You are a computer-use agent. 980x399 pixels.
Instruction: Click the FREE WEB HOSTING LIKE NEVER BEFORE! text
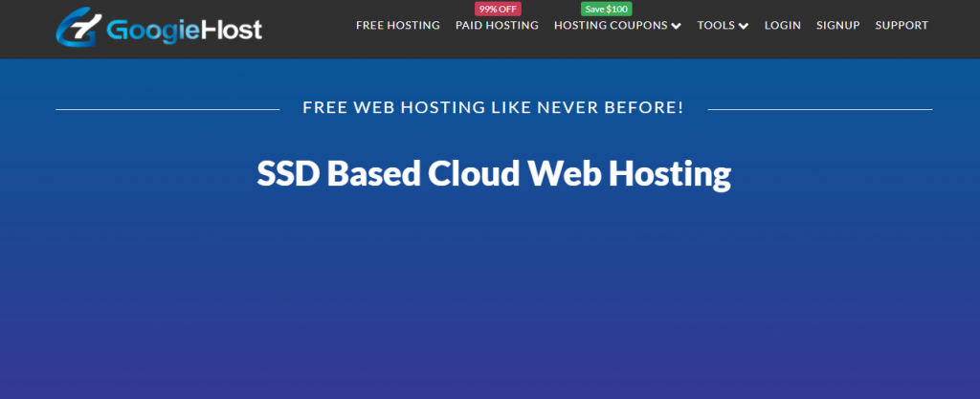pyautogui.click(x=493, y=107)
